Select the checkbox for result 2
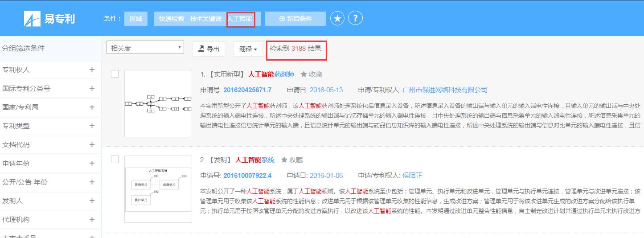 point(115,160)
